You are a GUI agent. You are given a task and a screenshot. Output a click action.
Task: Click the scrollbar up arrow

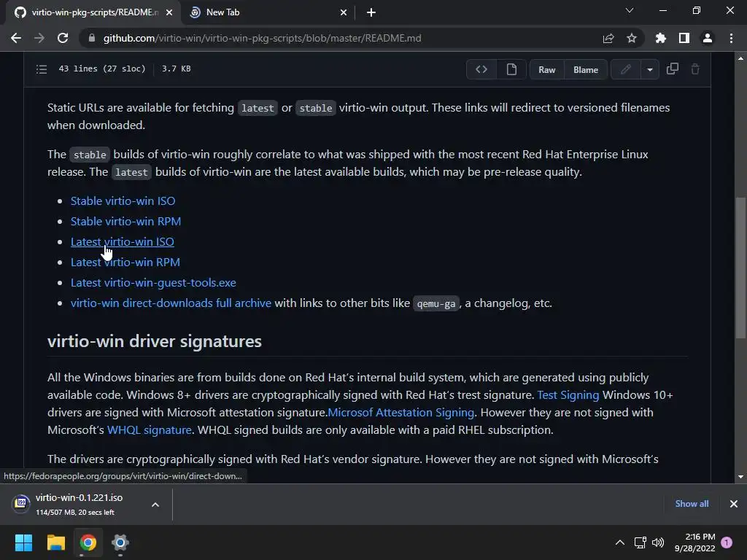coord(740,58)
